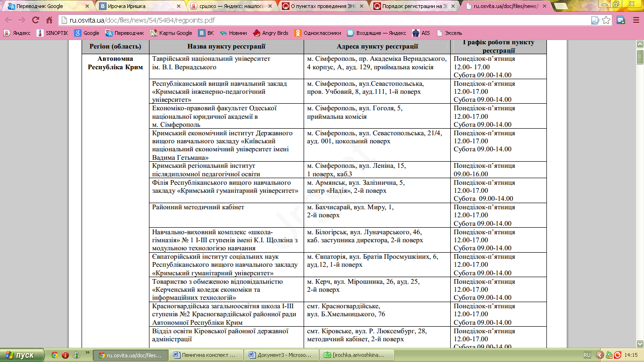Switch to the Переводчик Google tab

(x=47, y=7)
